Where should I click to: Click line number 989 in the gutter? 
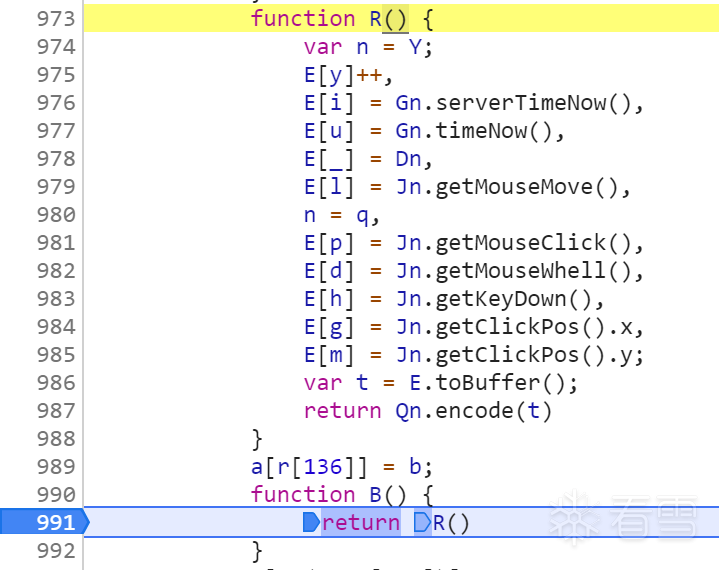point(56,467)
